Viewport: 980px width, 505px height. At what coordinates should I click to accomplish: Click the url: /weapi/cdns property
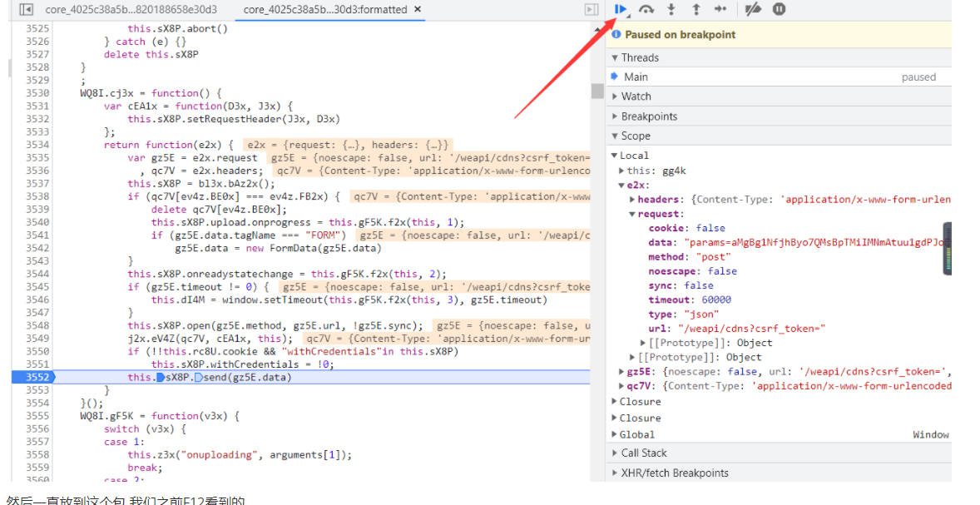tap(737, 329)
